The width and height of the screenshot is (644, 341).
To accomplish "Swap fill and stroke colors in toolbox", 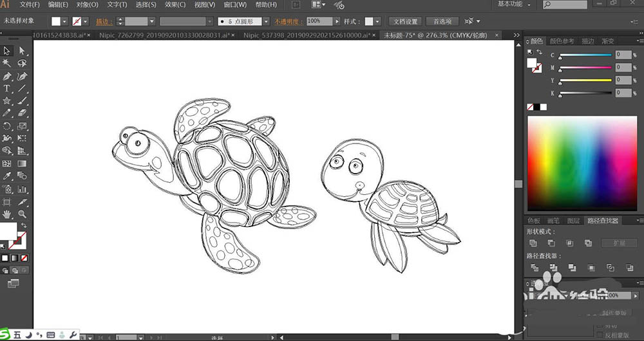I will (x=24, y=225).
